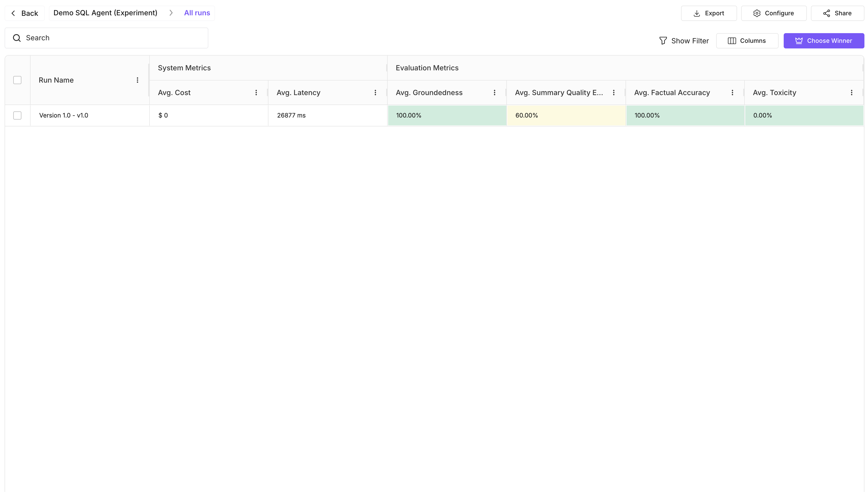Click the Export download icon
The image size is (868, 492).
(696, 13)
